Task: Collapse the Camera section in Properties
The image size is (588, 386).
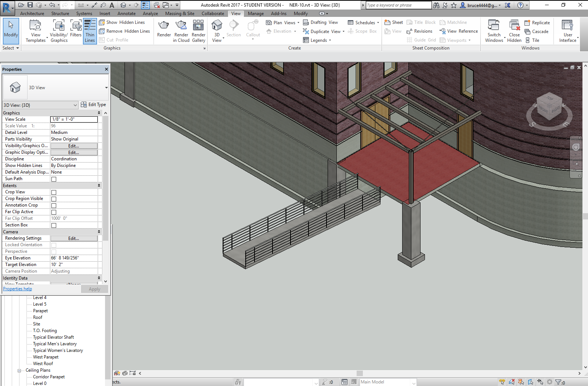Action: click(98, 232)
